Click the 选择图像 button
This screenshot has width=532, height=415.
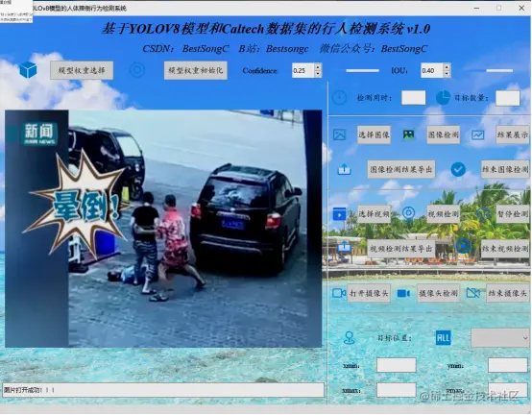(374, 134)
